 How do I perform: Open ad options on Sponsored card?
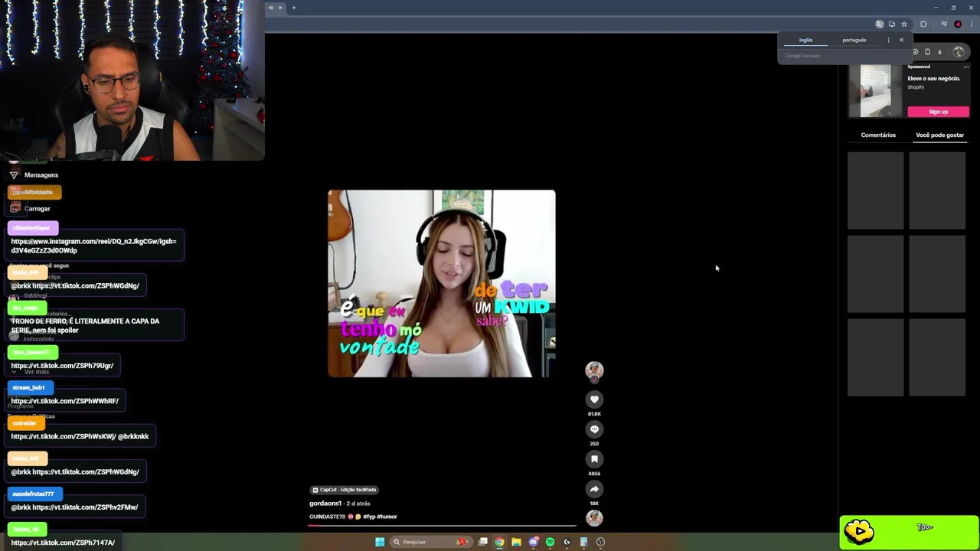(966, 67)
